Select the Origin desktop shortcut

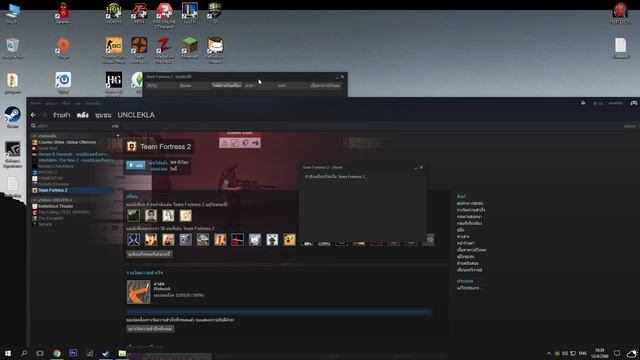point(63,48)
